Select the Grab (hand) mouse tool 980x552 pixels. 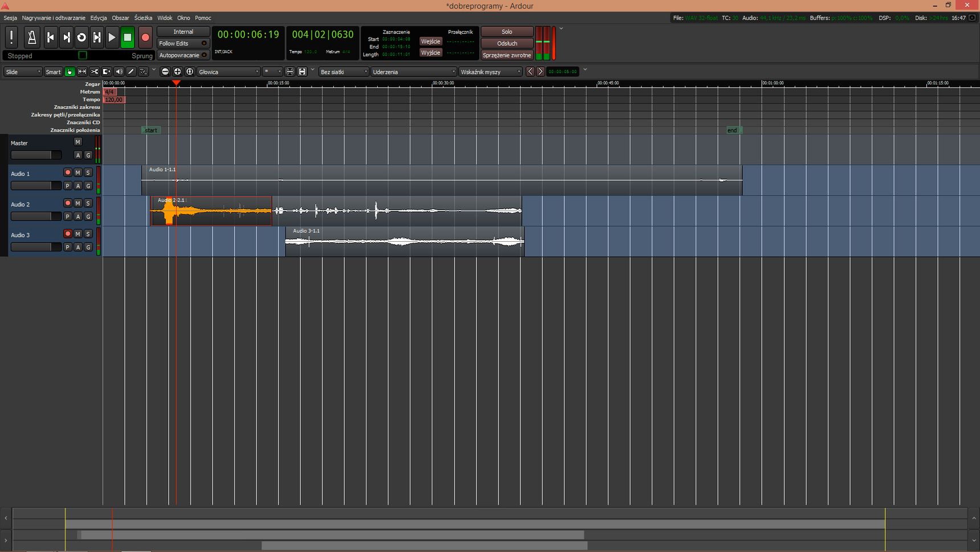click(70, 72)
